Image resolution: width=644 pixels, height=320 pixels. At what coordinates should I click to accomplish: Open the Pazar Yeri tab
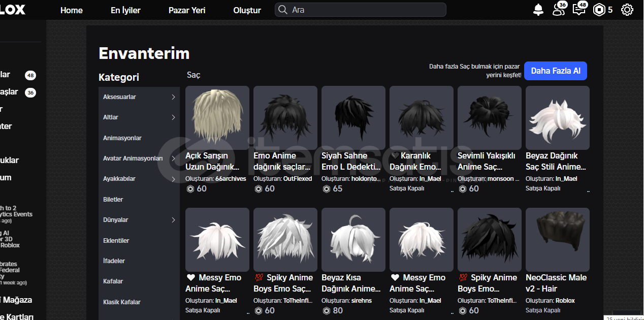pyautogui.click(x=187, y=10)
